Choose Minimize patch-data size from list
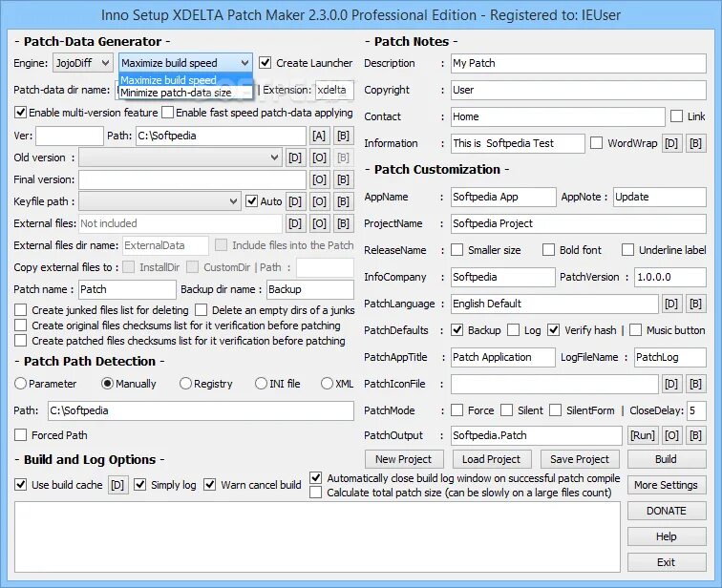The image size is (722, 588). tap(185, 93)
